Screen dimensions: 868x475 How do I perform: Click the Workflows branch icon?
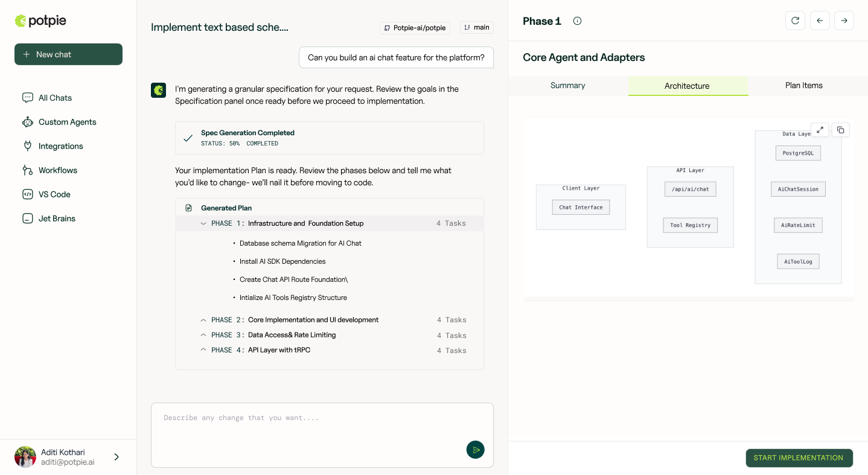[27, 170]
